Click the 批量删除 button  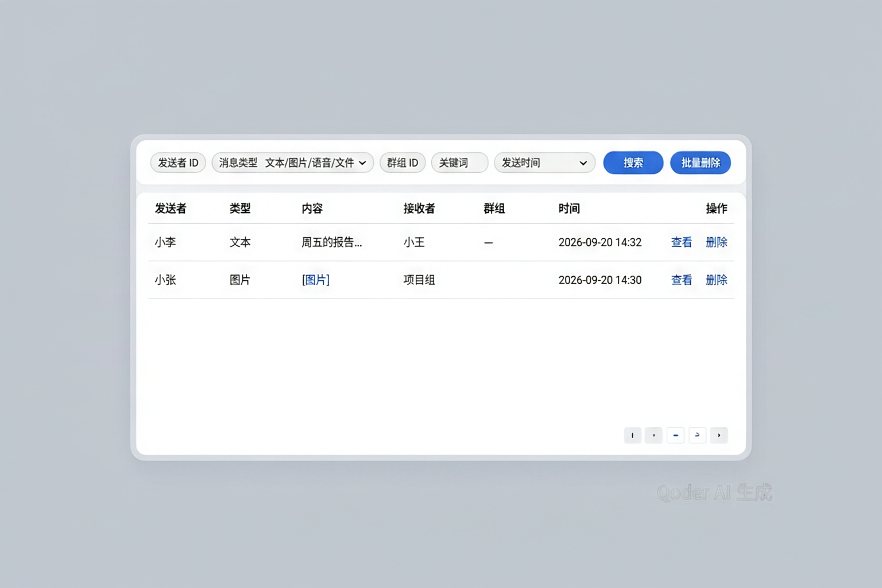[x=701, y=163]
